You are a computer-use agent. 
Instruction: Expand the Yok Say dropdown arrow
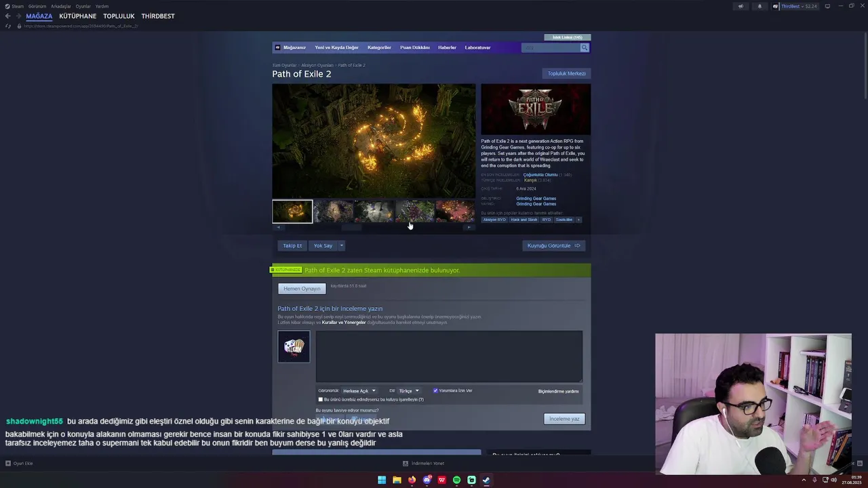click(x=342, y=246)
